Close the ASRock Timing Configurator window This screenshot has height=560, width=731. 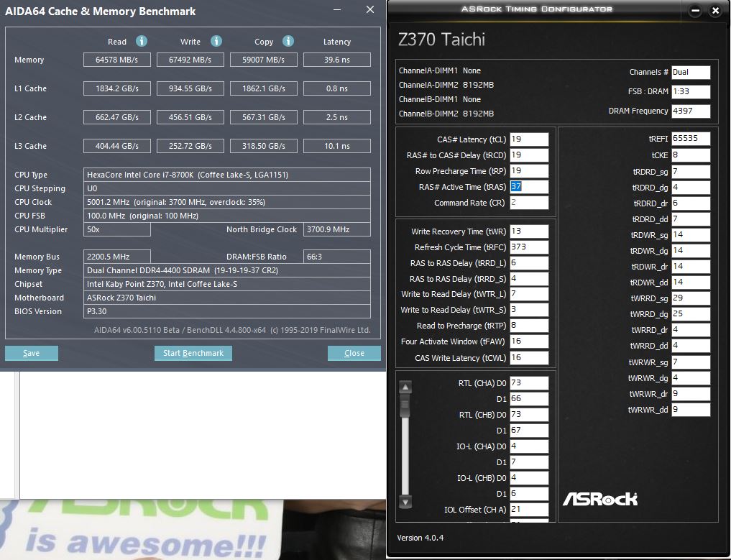tap(715, 10)
